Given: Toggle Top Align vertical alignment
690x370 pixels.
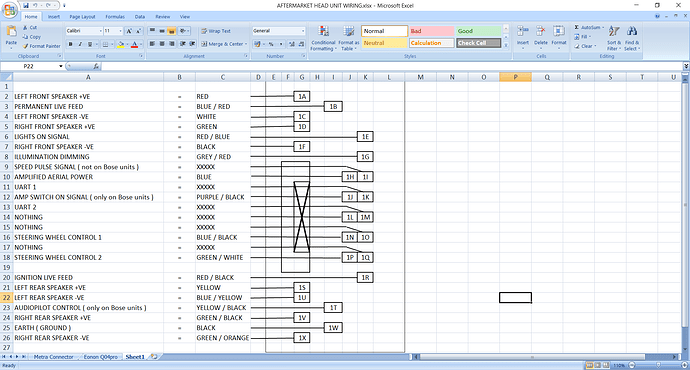Looking at the screenshot, I should point(152,31).
